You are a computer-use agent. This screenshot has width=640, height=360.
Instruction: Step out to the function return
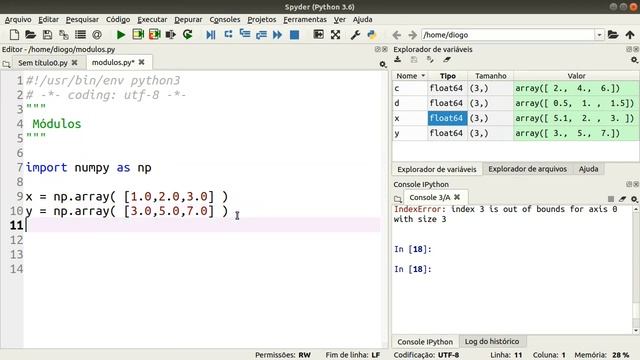(x=261, y=35)
